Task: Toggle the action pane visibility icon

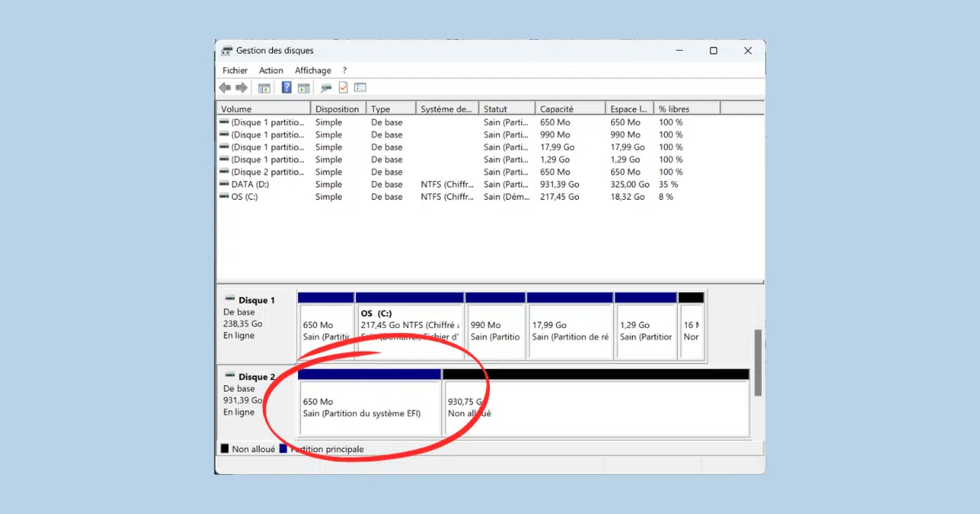Action: tap(302, 87)
